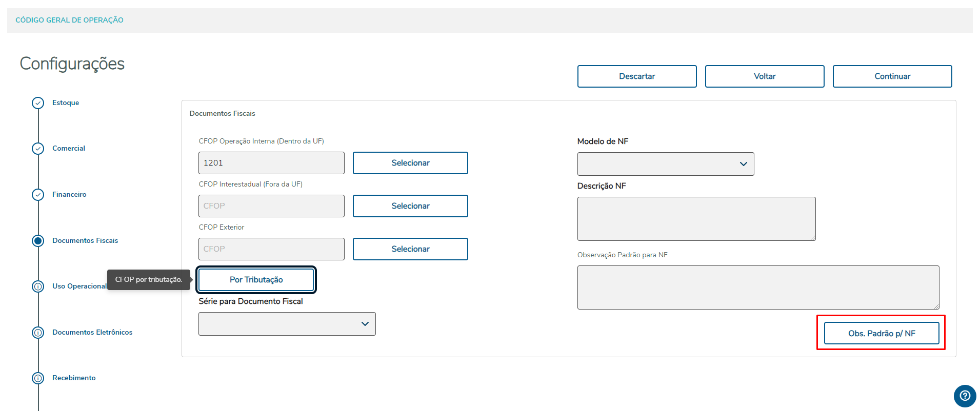This screenshot has height=411, width=980.
Task: Click the Obs. Padrão p/ NF button
Action: (x=881, y=333)
